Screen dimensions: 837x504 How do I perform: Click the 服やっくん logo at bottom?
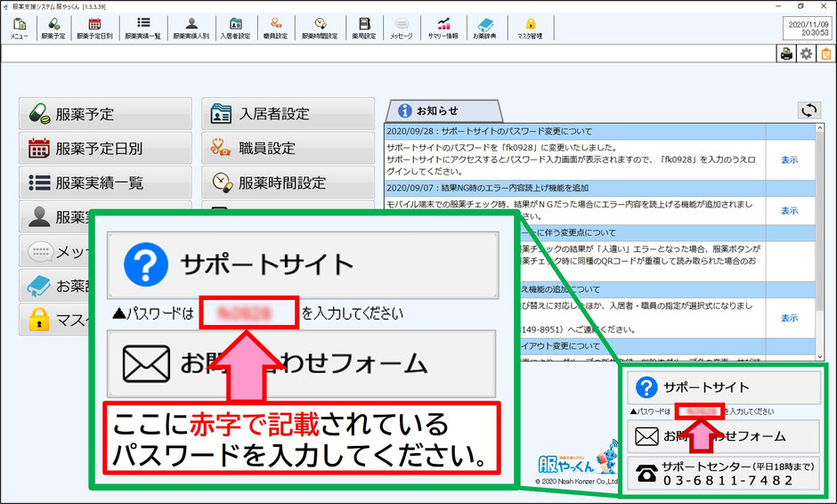coord(578,459)
